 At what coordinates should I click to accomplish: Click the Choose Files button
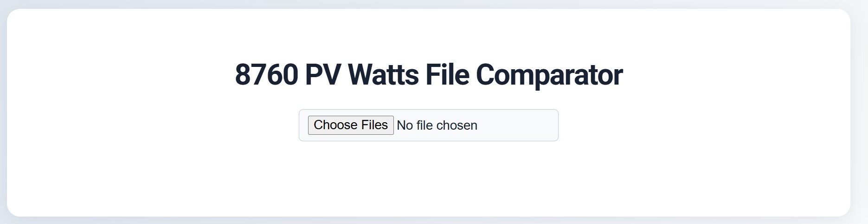pos(351,125)
